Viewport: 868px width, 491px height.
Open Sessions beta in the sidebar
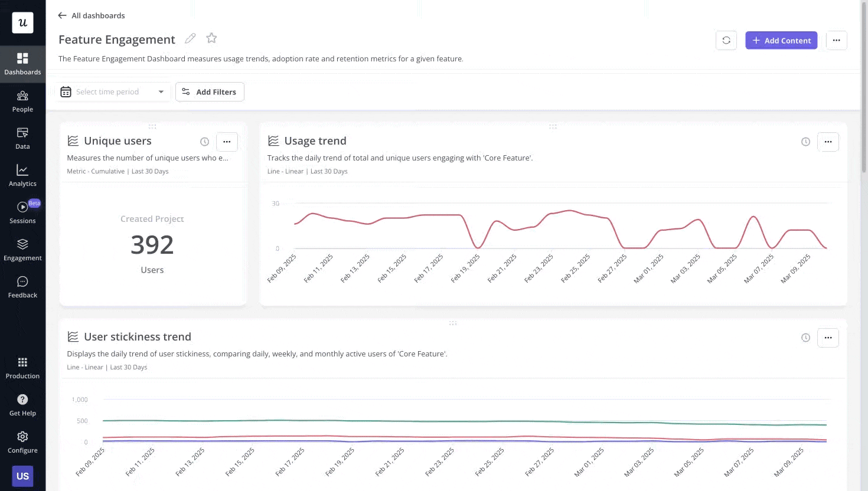(22, 212)
